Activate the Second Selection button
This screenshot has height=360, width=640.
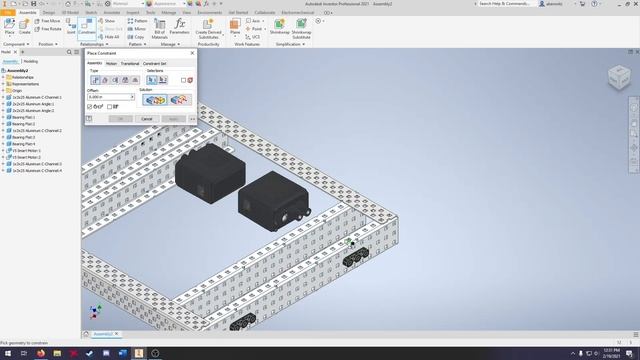point(162,80)
